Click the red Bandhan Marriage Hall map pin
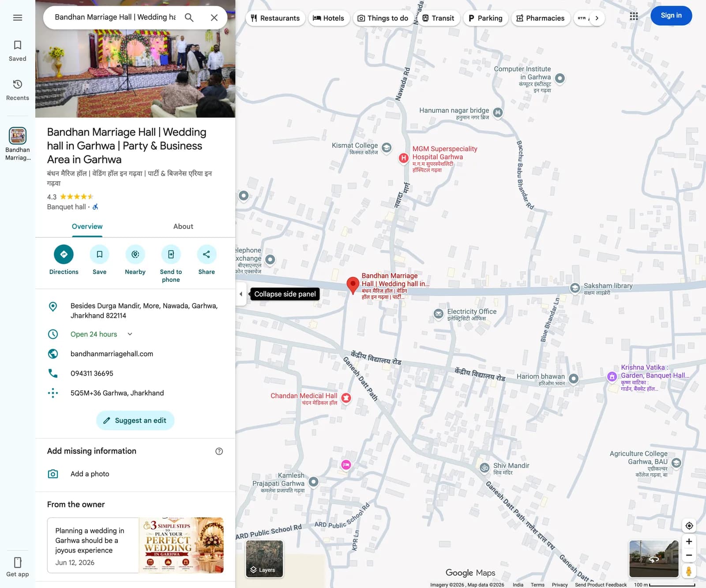 [x=353, y=285]
